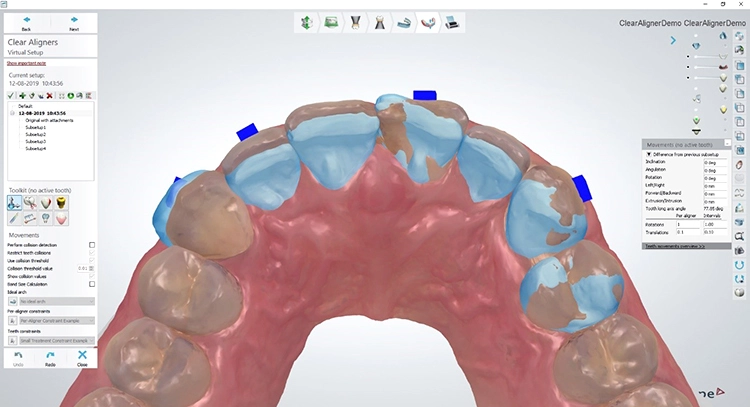750x407 pixels.
Task: Click the Undo button
Action: coord(18,358)
